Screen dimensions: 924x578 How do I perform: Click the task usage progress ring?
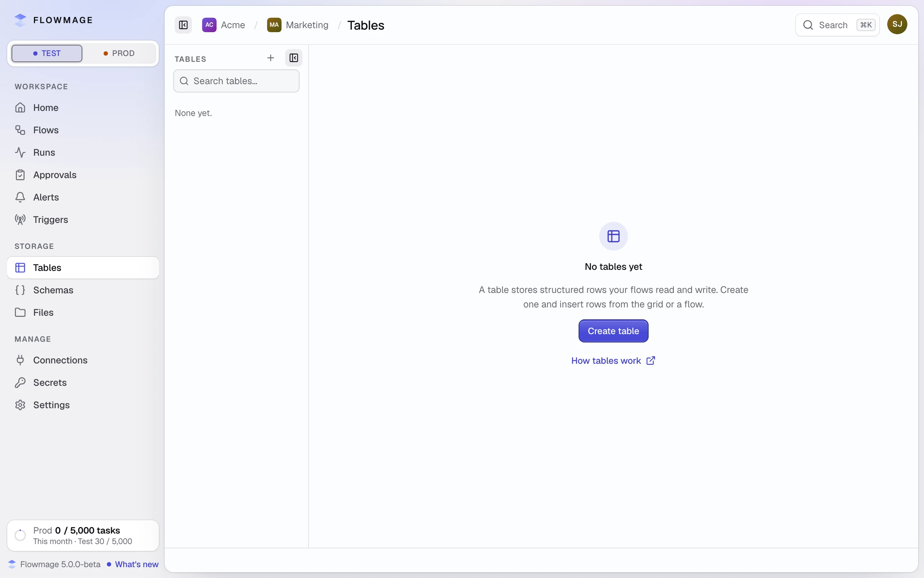[x=20, y=535]
